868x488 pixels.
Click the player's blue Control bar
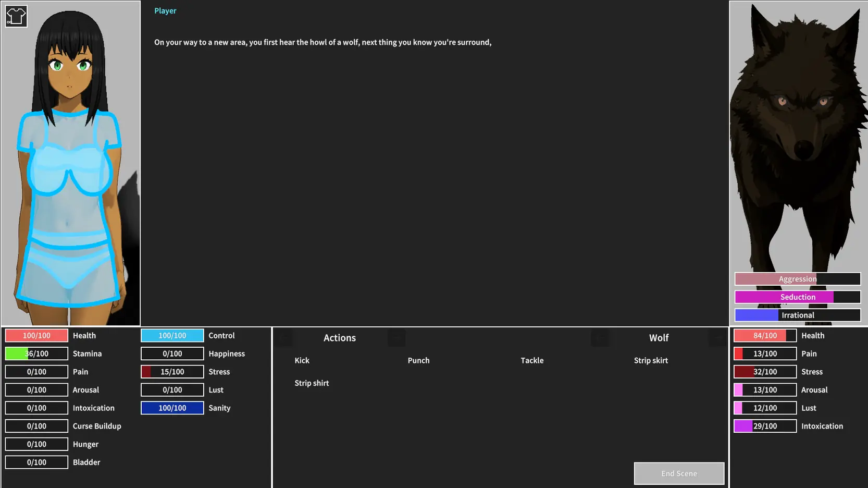(172, 336)
